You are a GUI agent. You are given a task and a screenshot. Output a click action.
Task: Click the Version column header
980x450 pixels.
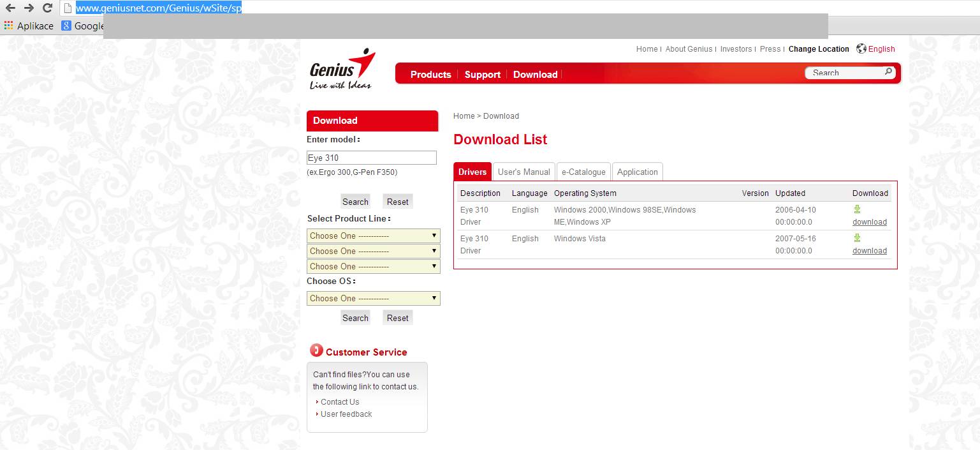coord(756,193)
